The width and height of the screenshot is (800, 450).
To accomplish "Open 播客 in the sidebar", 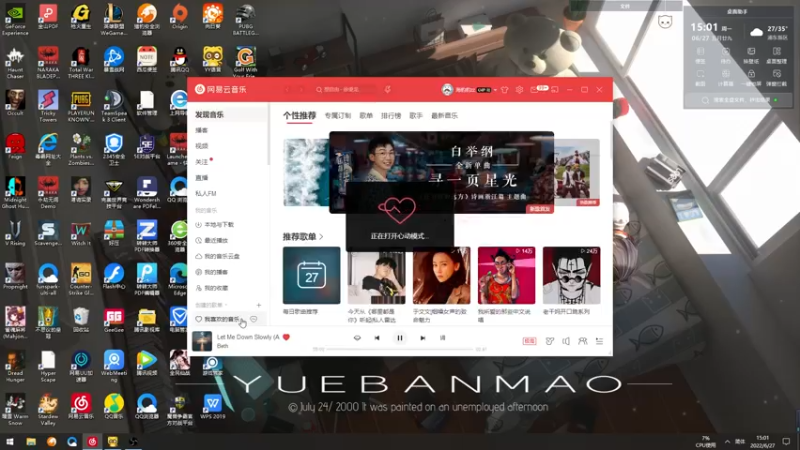I will (202, 131).
